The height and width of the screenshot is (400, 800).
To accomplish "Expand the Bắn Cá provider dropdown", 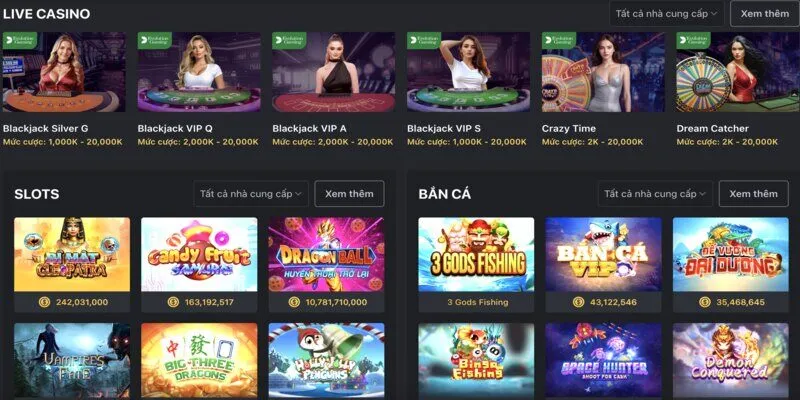I will click(x=661, y=193).
